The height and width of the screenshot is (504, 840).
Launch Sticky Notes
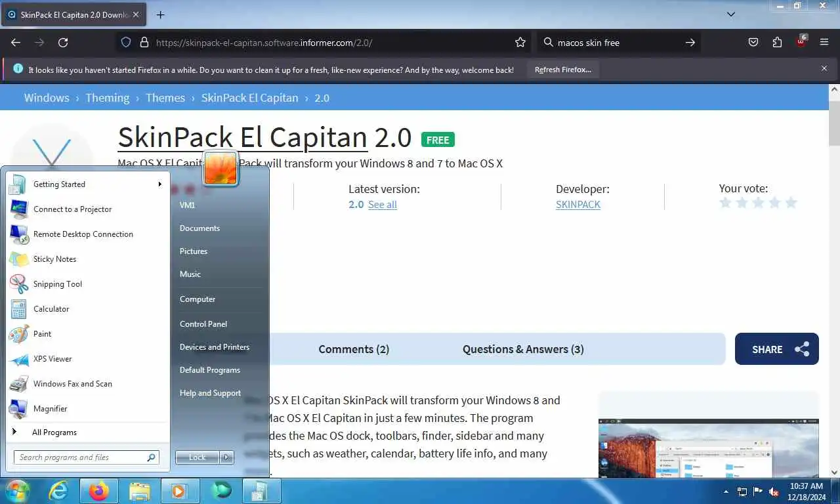[87, 259]
